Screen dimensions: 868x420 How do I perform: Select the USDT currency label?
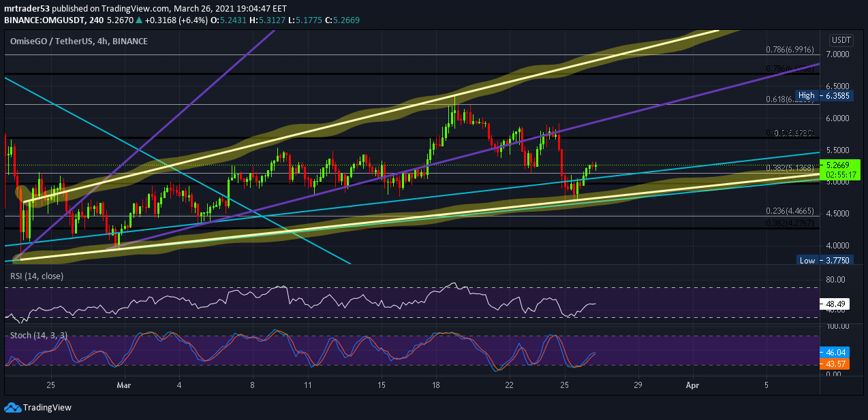pyautogui.click(x=841, y=40)
